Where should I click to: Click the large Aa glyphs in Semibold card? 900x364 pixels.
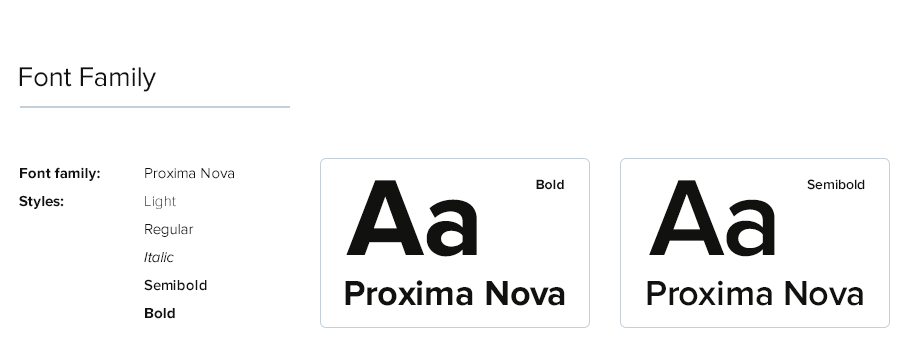pyautogui.click(x=712, y=218)
